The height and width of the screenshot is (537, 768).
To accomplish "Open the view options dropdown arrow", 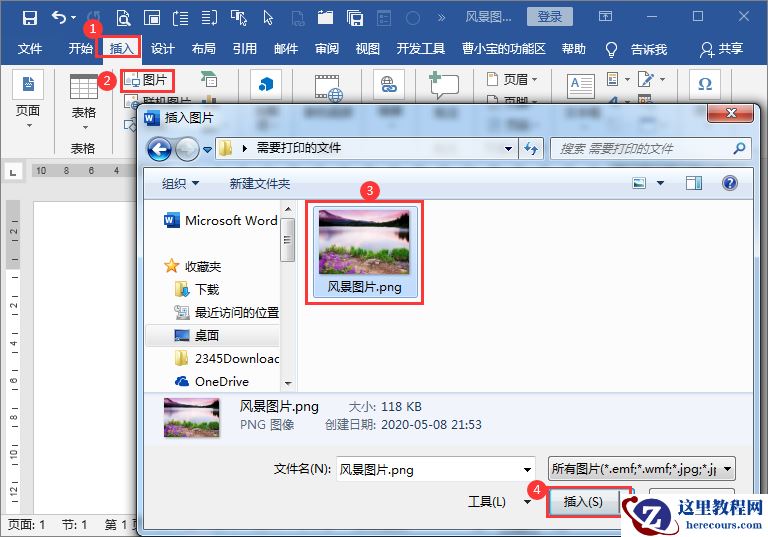I will click(x=660, y=183).
